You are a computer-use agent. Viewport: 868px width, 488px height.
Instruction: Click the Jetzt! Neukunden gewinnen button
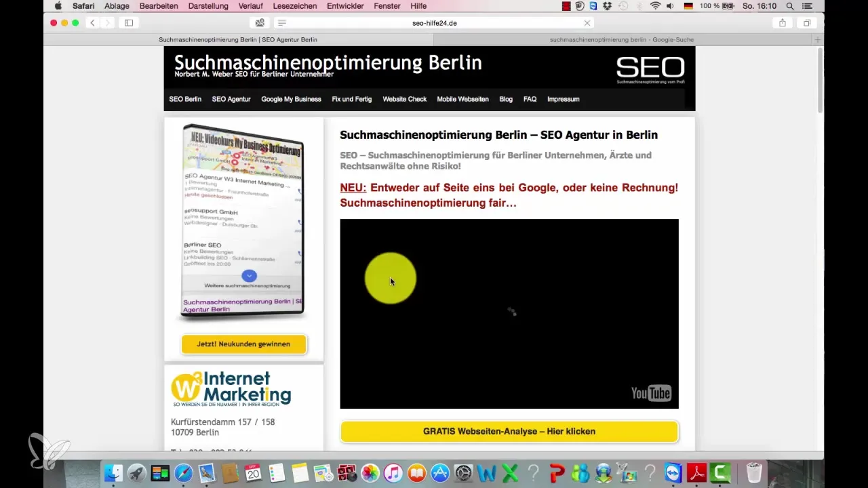pos(243,344)
